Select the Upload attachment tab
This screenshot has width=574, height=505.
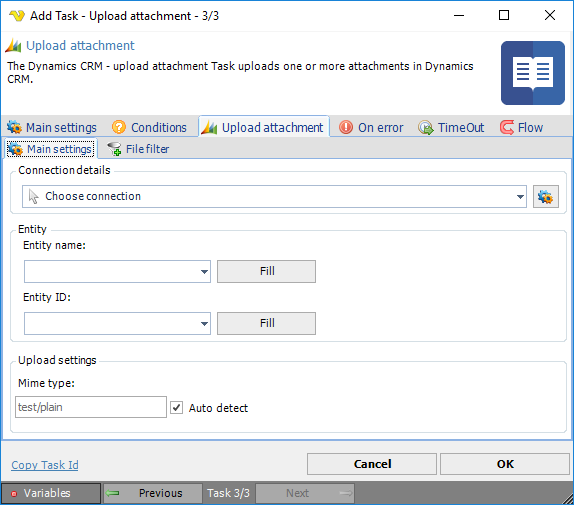(264, 127)
